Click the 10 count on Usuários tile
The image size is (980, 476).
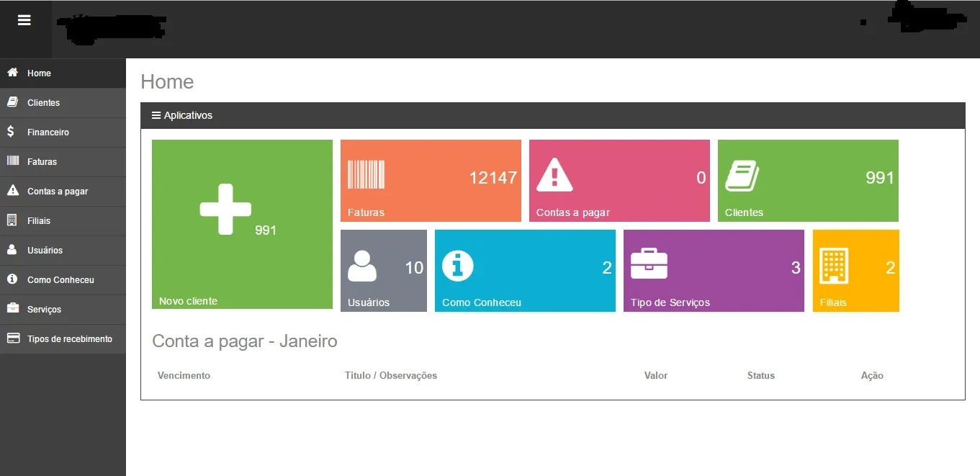[x=414, y=268]
